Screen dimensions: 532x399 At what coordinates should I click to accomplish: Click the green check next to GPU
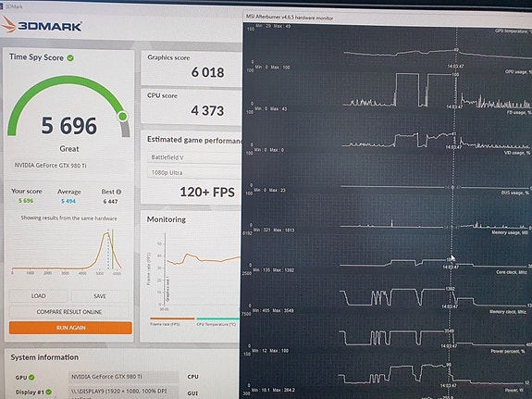click(31, 377)
